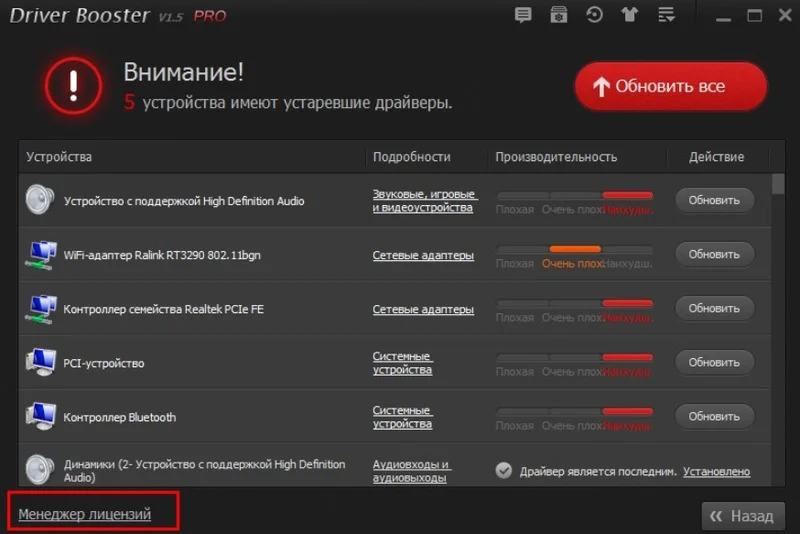Viewport: 800px width, 534px height.
Task: Click monitor icon of PCI-устройство row
Action: point(41,362)
